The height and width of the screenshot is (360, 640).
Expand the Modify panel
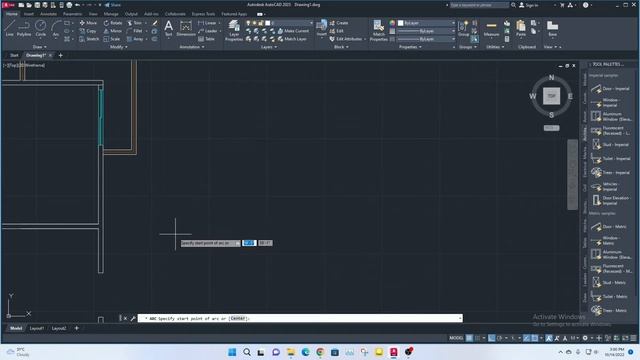click(119, 47)
